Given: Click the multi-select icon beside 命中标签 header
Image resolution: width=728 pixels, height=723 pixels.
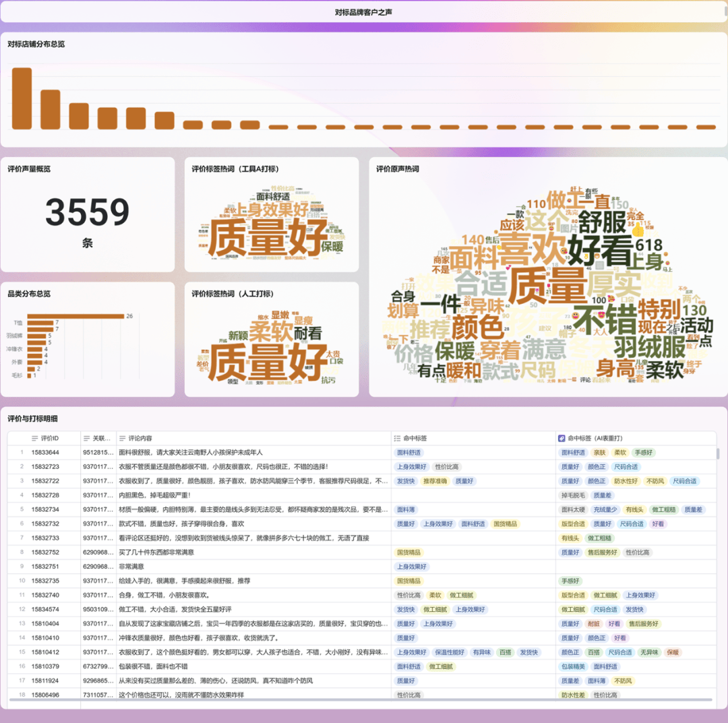Looking at the screenshot, I should [x=397, y=438].
